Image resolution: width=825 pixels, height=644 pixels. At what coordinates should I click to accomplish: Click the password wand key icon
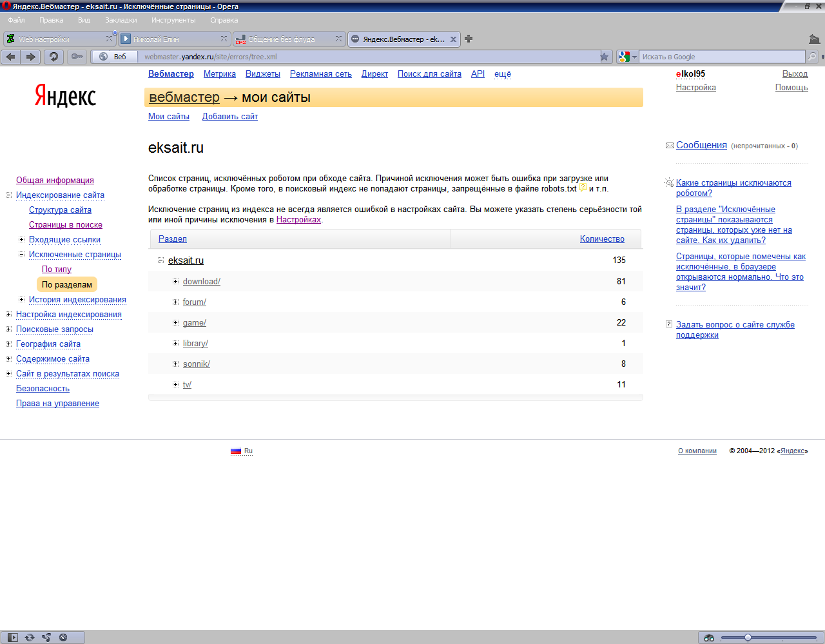77,57
